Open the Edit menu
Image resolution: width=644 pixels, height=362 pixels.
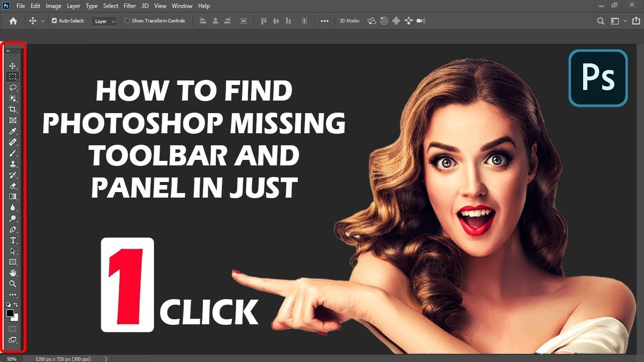pos(35,6)
